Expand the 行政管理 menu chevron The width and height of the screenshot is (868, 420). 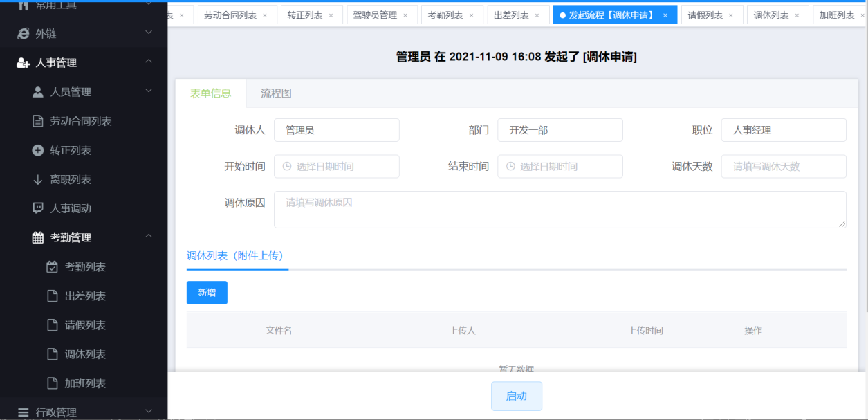tap(149, 412)
